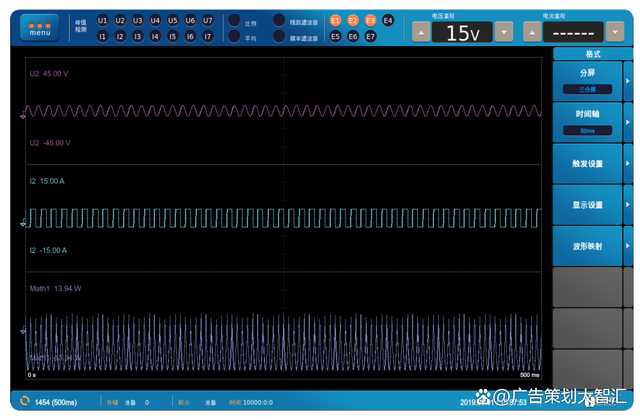The height and width of the screenshot is (419, 640).
Task: Click the 积分 integration status label
Action: pos(184,402)
